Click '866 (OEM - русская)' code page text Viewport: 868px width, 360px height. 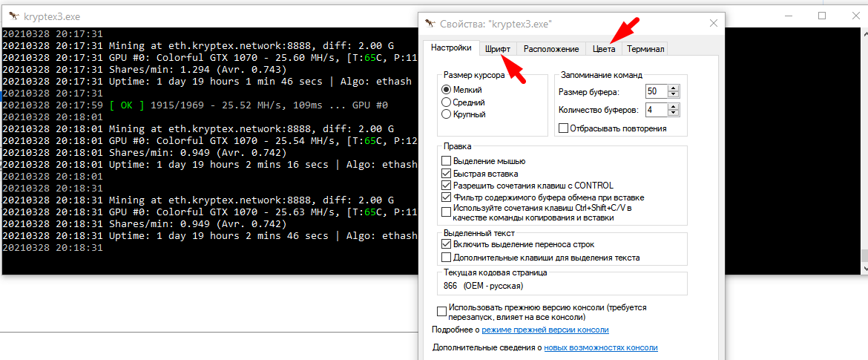coord(483,287)
